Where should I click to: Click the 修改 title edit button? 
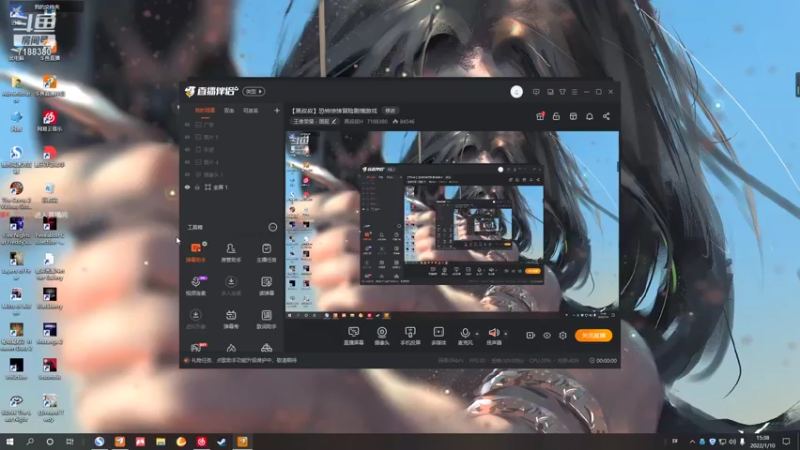tap(390, 111)
